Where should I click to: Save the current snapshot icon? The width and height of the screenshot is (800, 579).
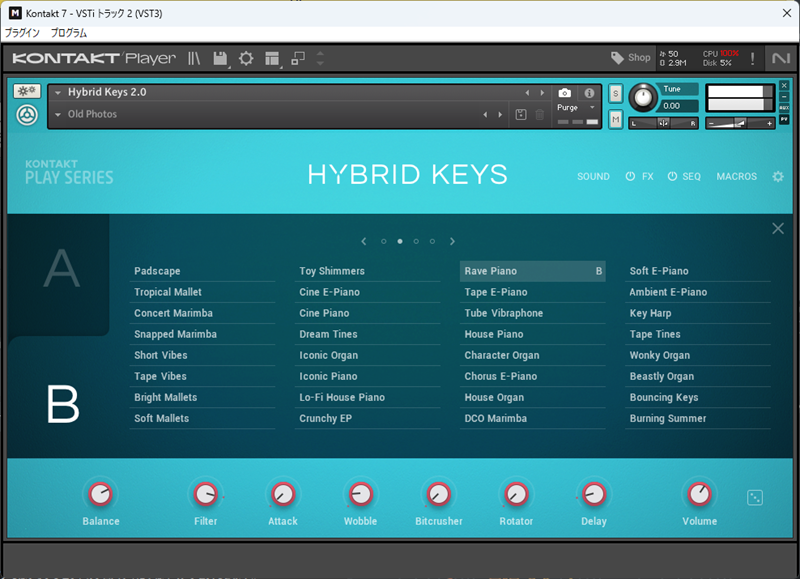(520, 114)
